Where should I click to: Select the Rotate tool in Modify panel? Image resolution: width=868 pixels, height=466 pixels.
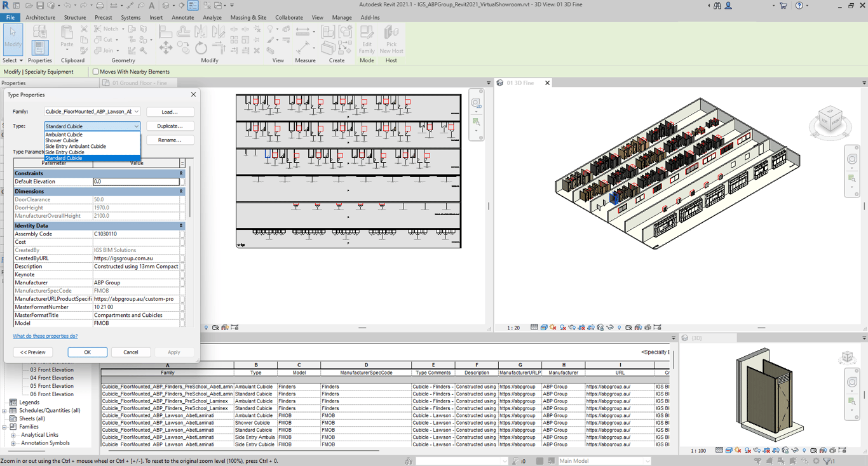201,48
